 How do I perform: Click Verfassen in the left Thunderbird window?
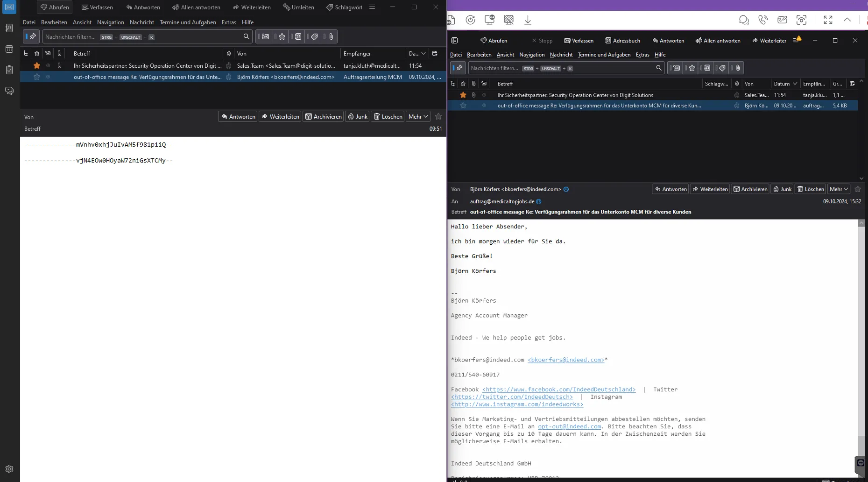point(97,7)
